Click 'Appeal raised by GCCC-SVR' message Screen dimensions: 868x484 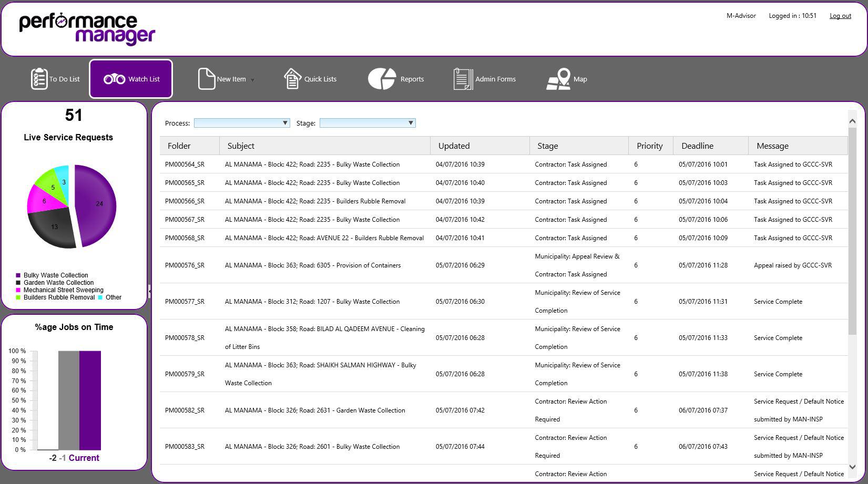click(x=793, y=265)
